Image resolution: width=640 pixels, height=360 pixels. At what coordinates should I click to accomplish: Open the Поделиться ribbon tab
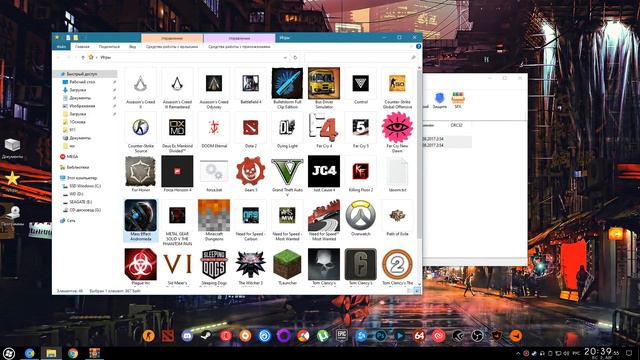[109, 47]
